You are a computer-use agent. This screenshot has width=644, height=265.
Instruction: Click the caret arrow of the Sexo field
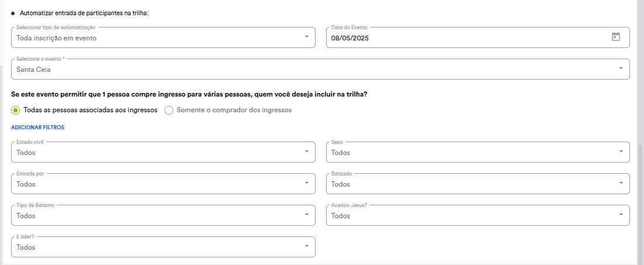click(621, 152)
